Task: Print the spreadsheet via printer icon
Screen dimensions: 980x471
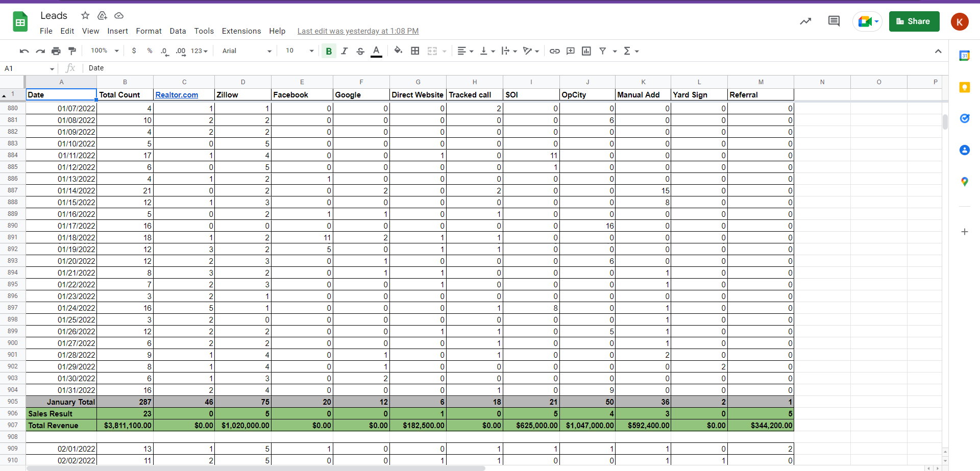Action: coord(56,51)
